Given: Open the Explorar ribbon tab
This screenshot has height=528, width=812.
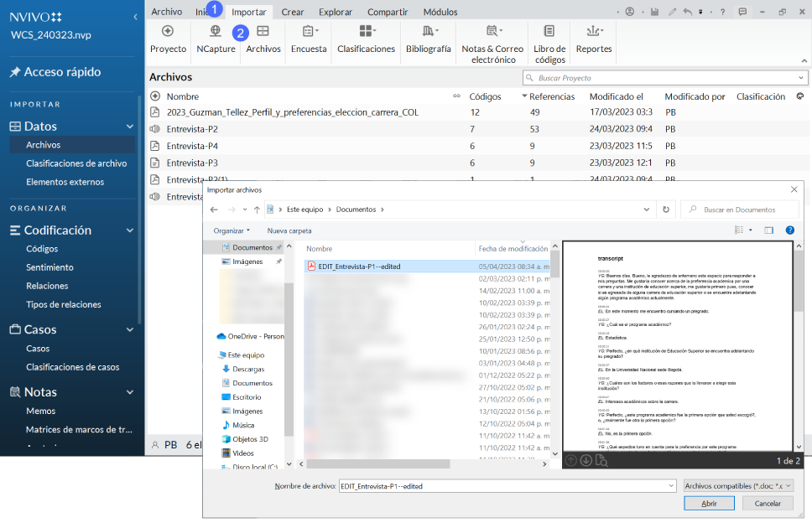Looking at the screenshot, I should pos(336,12).
